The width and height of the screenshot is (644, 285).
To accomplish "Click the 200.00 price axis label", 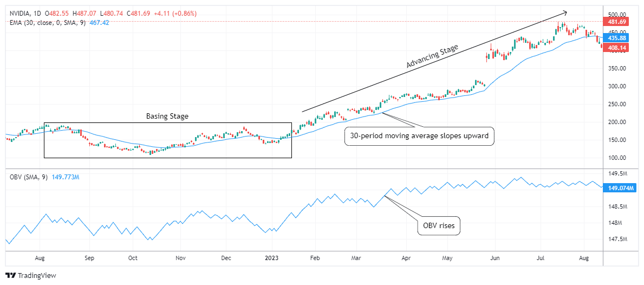I will [x=617, y=122].
